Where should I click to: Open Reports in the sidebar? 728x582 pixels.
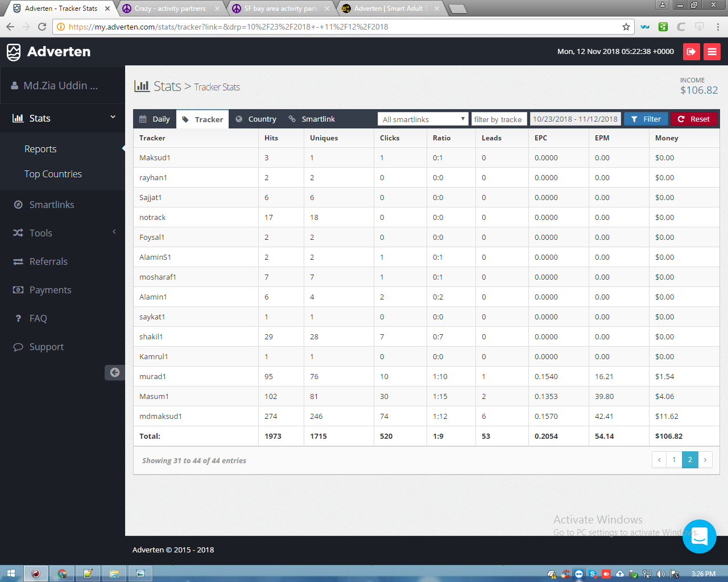click(40, 149)
